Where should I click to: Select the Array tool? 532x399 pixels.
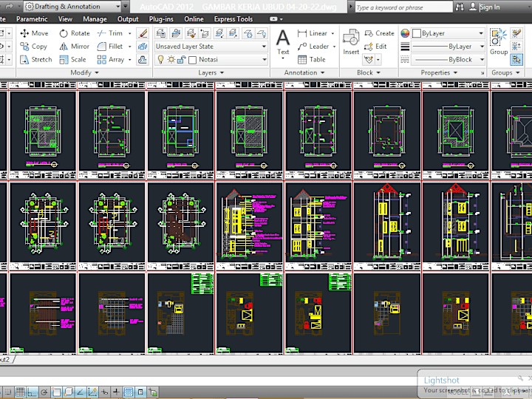pos(111,60)
